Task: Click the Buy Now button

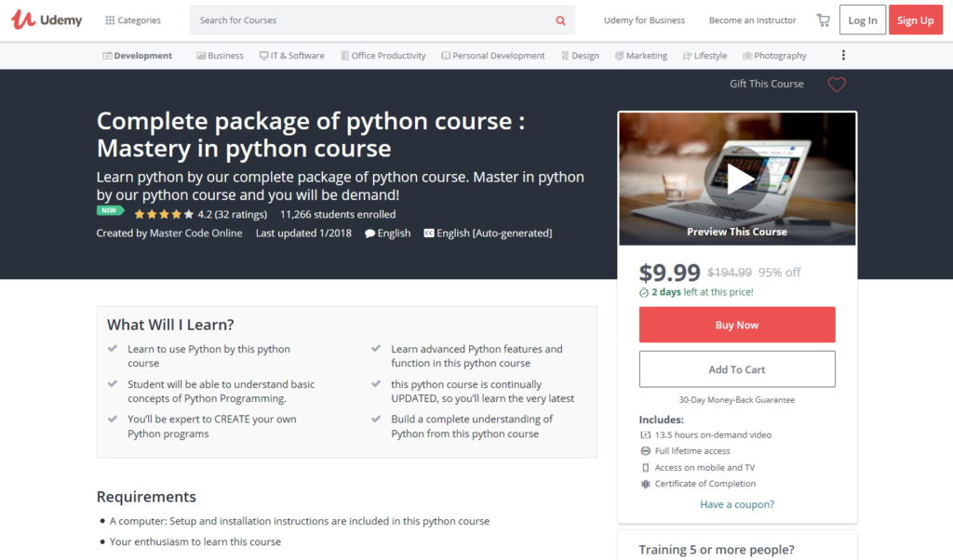Action: 737,325
